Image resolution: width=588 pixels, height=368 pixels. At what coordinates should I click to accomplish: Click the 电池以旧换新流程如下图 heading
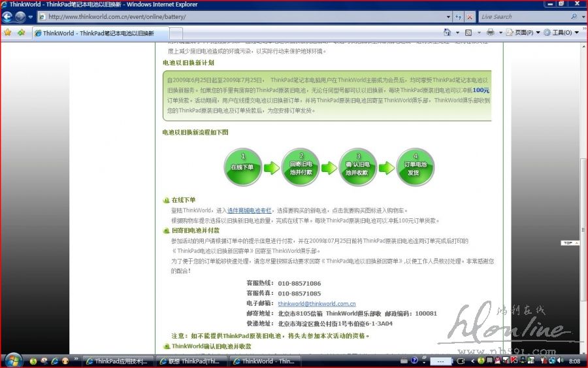(195, 132)
